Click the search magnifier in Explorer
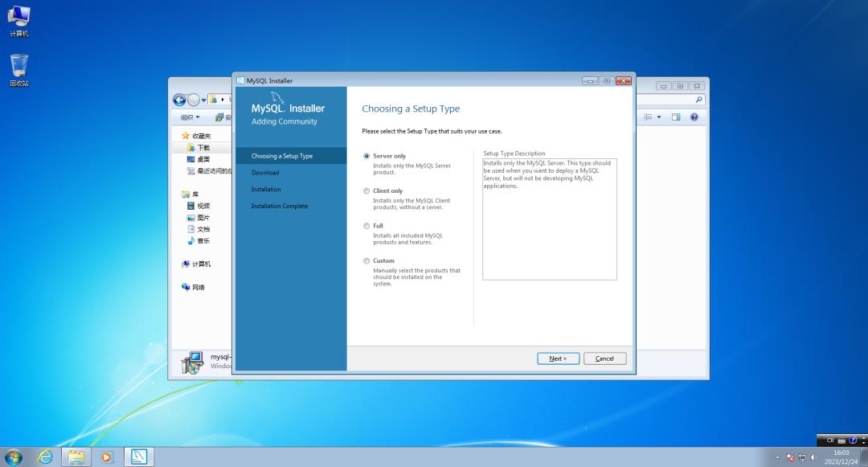 [699, 100]
